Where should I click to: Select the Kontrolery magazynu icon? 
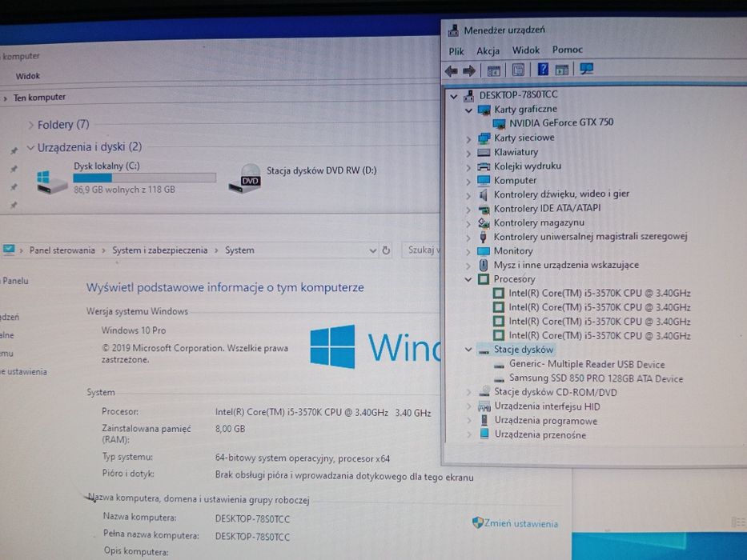pos(484,223)
